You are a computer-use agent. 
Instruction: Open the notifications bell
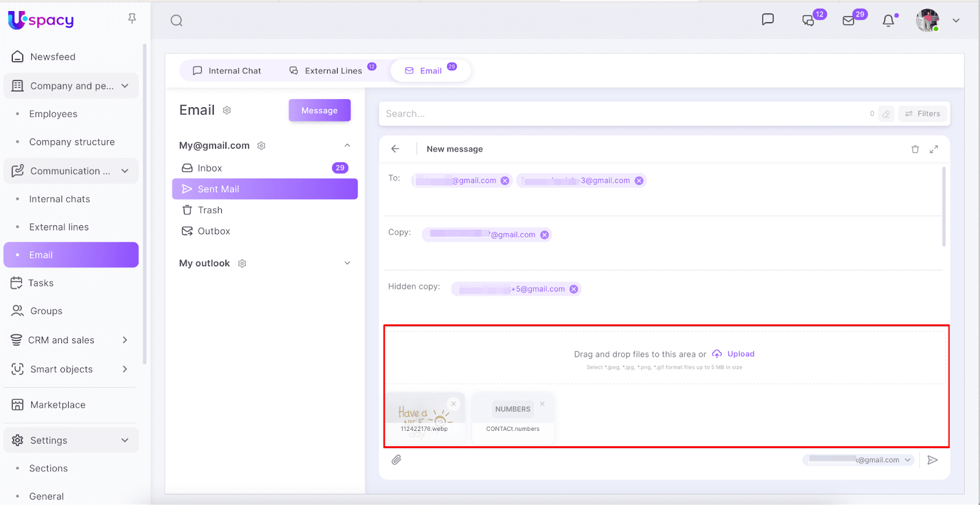click(888, 21)
